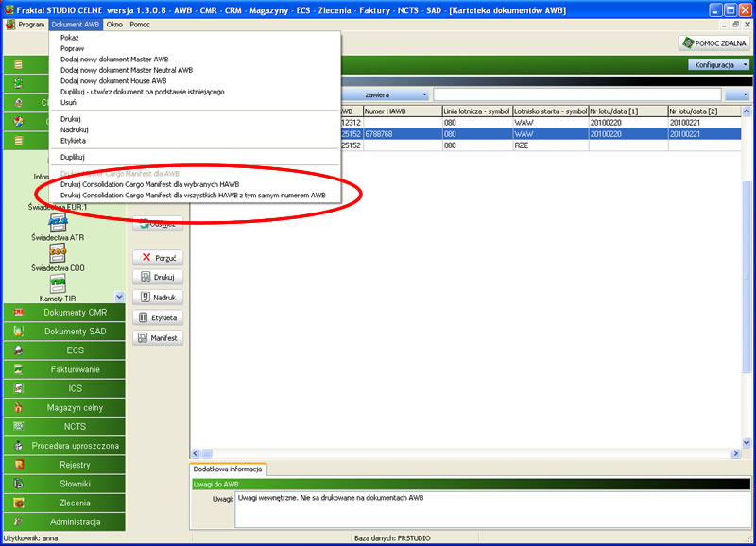This screenshot has height=546, width=756.
Task: Sort by Lotnisko startu - symbol column
Action: [551, 111]
